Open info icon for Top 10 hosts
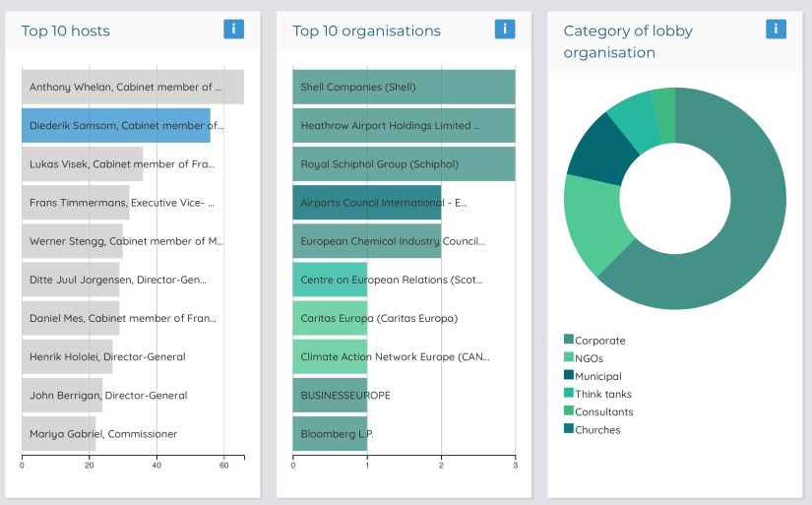The height and width of the screenshot is (505, 812). click(233, 29)
